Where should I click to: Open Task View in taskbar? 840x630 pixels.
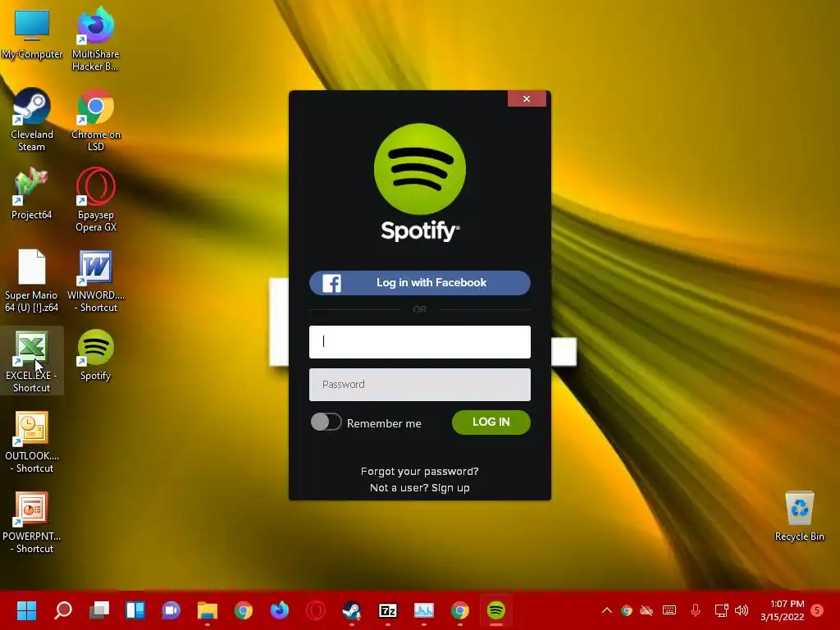pos(99,610)
